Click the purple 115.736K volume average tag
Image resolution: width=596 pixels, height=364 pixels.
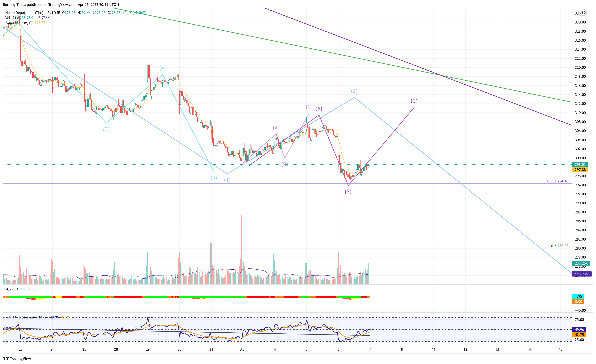pyautogui.click(x=582, y=274)
